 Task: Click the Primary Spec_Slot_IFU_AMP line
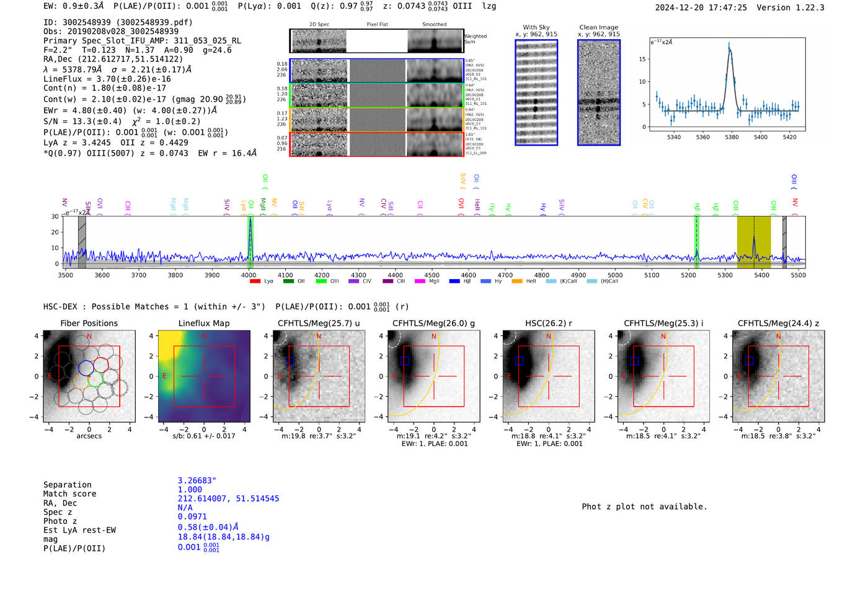(x=142, y=41)
